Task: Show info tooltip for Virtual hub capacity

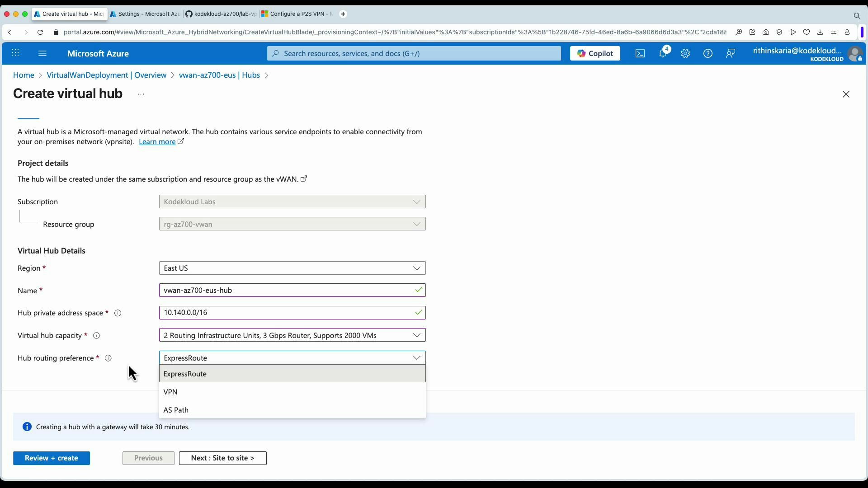Action: click(x=96, y=336)
